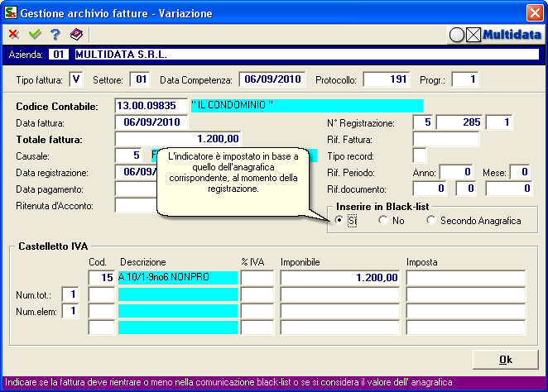This screenshot has width=548, height=392.
Task: Select the Sì black-list radio button
Action: [x=339, y=220]
